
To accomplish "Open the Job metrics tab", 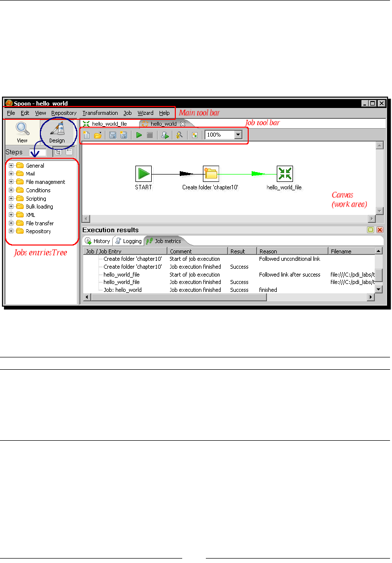I will (x=164, y=241).
